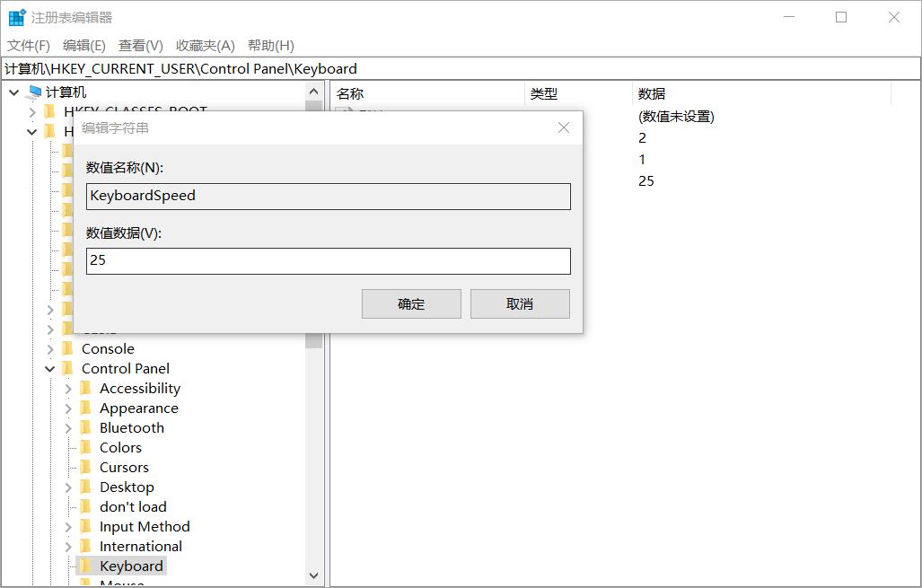Click the International folder icon
The height and width of the screenshot is (588, 922).
tap(87, 546)
